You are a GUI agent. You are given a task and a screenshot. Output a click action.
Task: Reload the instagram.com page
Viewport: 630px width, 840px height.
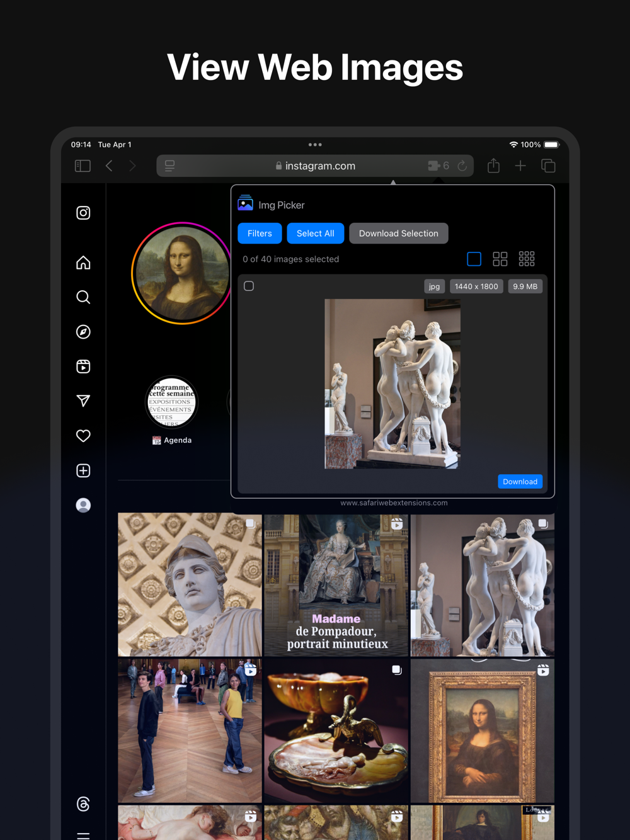click(462, 166)
